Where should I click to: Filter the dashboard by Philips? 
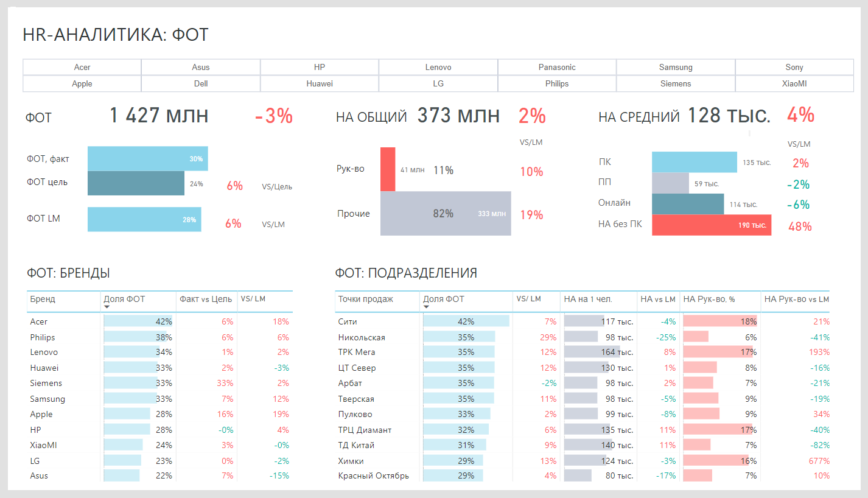557,84
